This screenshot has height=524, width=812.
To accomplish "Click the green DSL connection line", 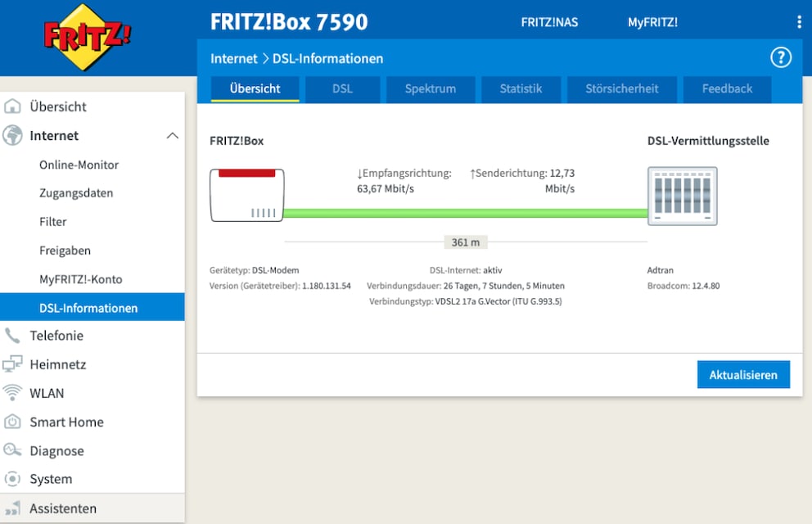I will [x=465, y=214].
